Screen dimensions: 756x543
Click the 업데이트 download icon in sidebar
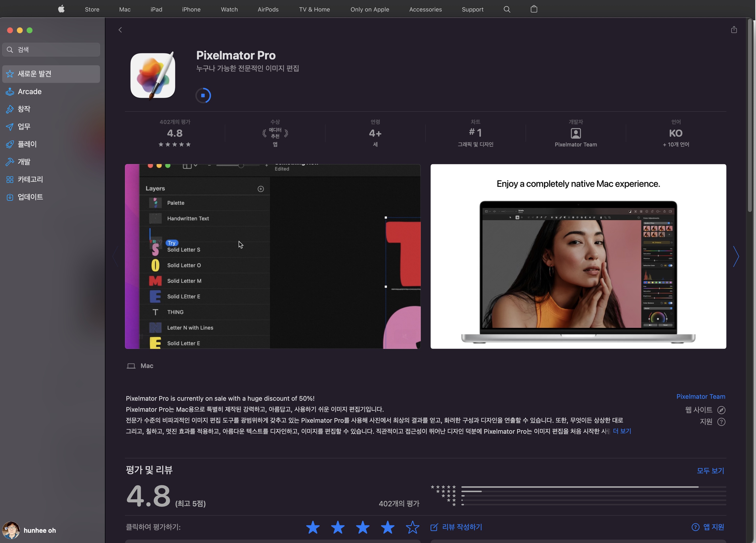click(x=10, y=197)
